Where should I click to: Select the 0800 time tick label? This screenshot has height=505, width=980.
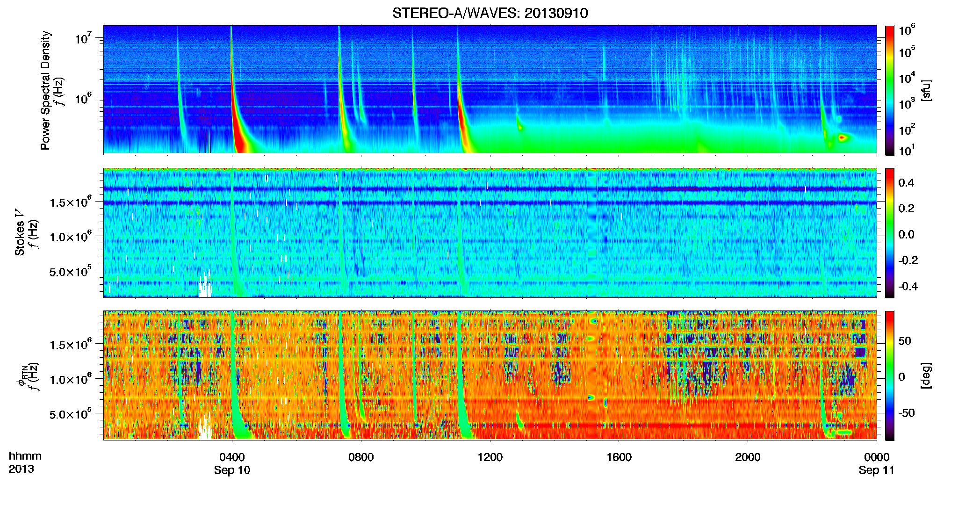click(x=361, y=457)
